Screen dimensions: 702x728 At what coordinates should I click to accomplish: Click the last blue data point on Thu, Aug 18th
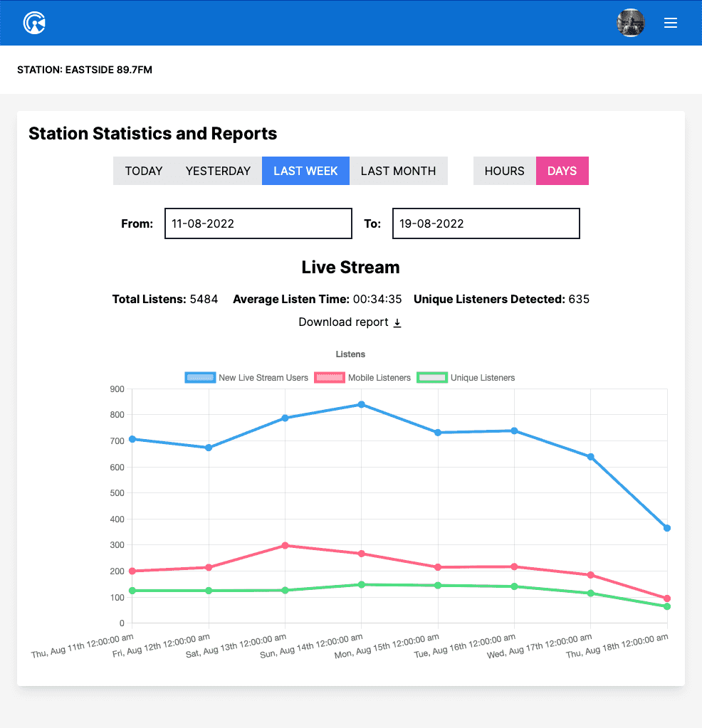tap(667, 528)
